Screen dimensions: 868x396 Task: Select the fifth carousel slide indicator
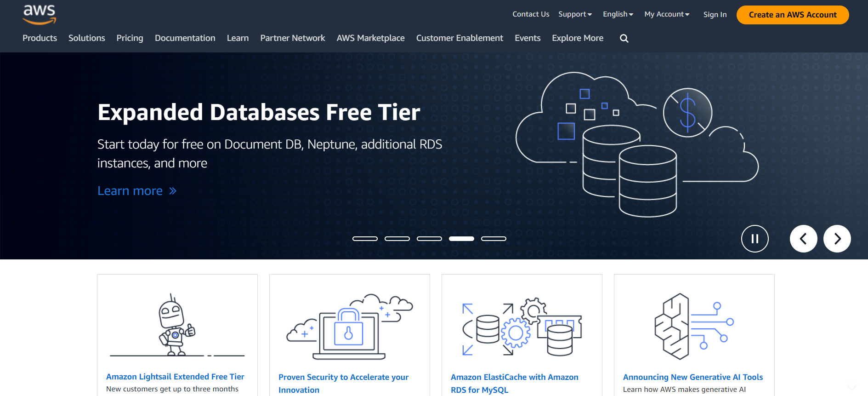coord(494,239)
